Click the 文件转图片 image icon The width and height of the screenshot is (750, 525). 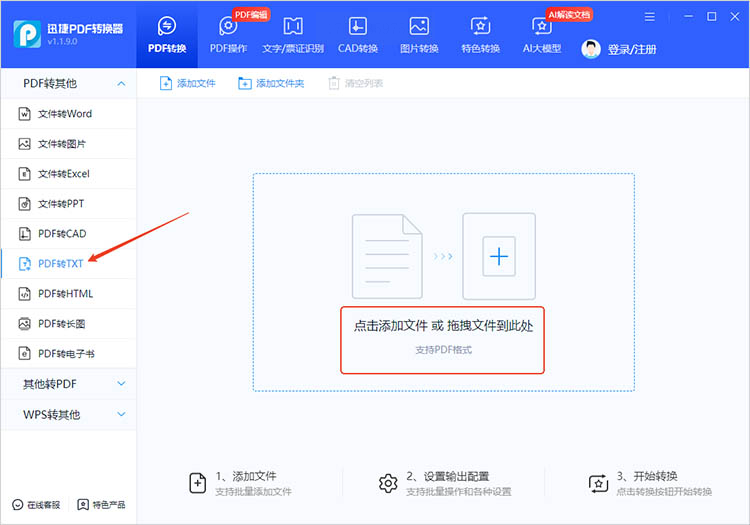pos(24,144)
